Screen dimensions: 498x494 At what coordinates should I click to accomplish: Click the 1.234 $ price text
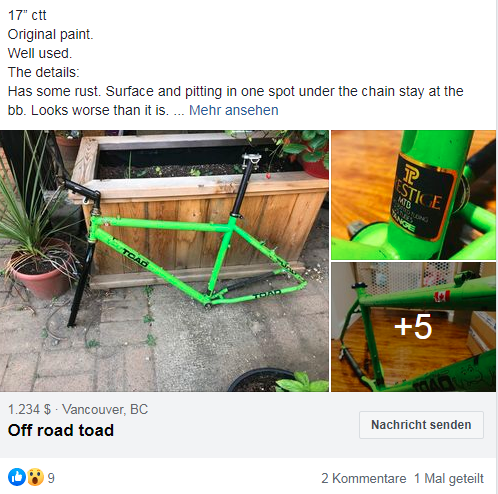pos(29,409)
